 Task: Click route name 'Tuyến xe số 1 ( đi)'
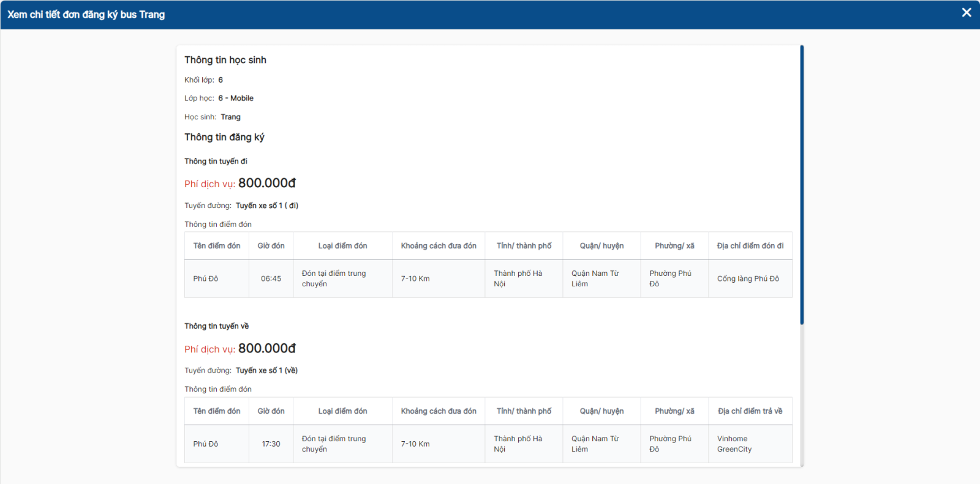coord(267,206)
